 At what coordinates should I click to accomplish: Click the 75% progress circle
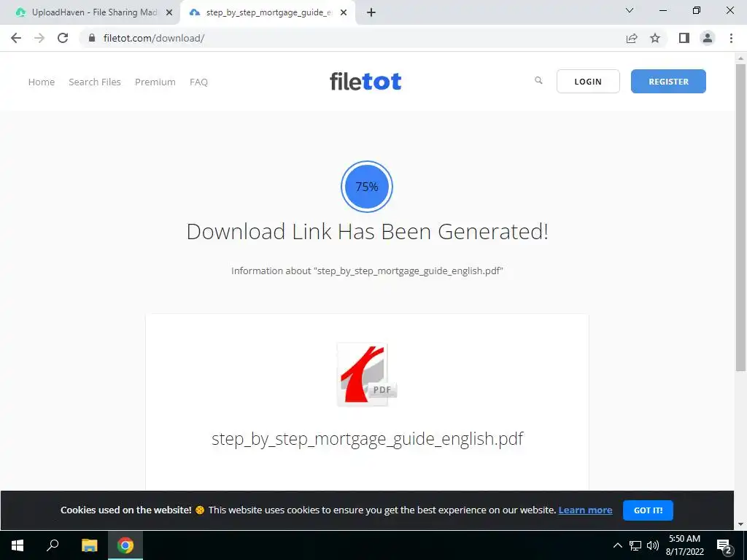pos(367,187)
